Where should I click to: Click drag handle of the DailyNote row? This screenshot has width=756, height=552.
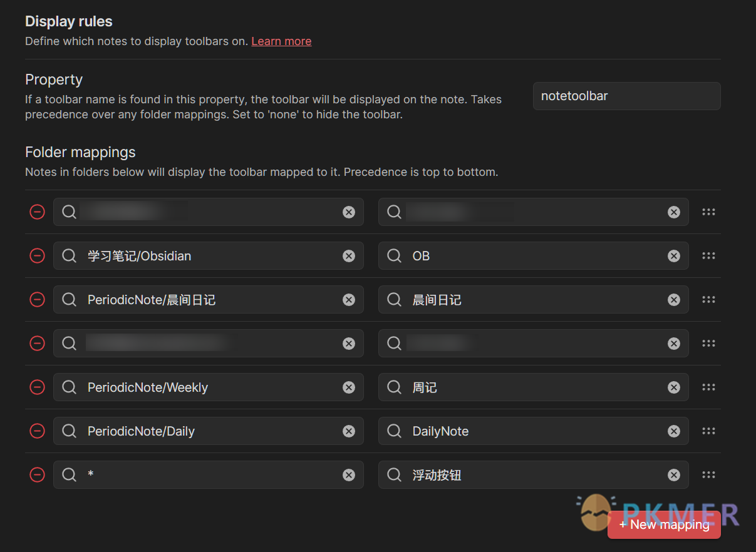pos(708,431)
